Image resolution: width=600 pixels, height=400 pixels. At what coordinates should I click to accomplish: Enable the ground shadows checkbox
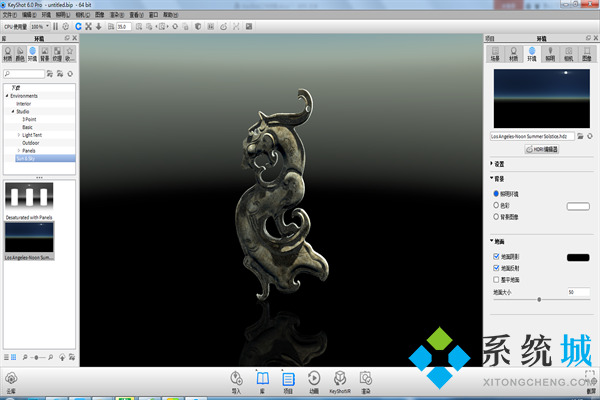(498, 257)
